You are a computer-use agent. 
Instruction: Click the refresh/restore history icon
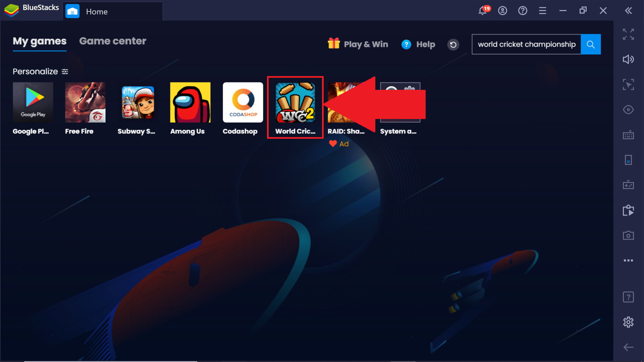click(453, 44)
